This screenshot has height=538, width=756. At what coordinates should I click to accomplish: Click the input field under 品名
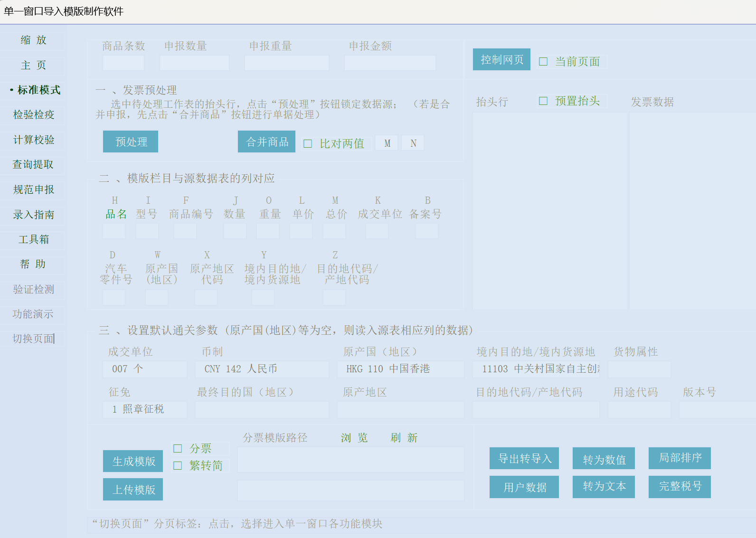pos(114,231)
